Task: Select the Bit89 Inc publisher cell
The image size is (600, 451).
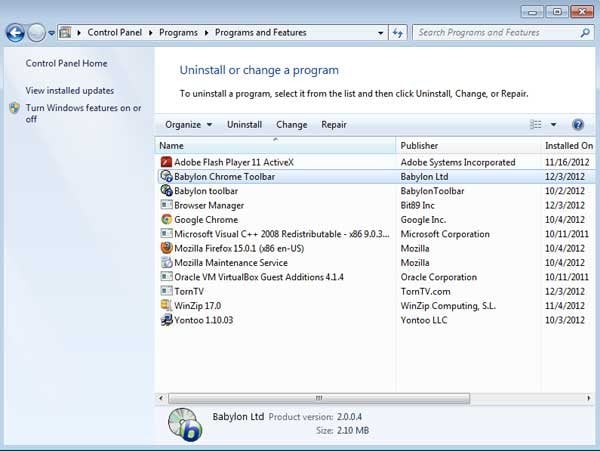Action: [x=417, y=205]
